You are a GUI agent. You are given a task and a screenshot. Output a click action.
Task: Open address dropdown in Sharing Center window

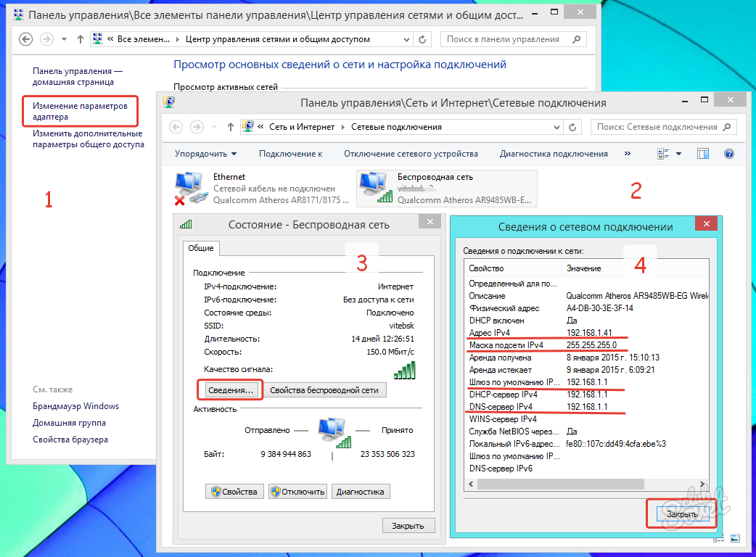406,39
